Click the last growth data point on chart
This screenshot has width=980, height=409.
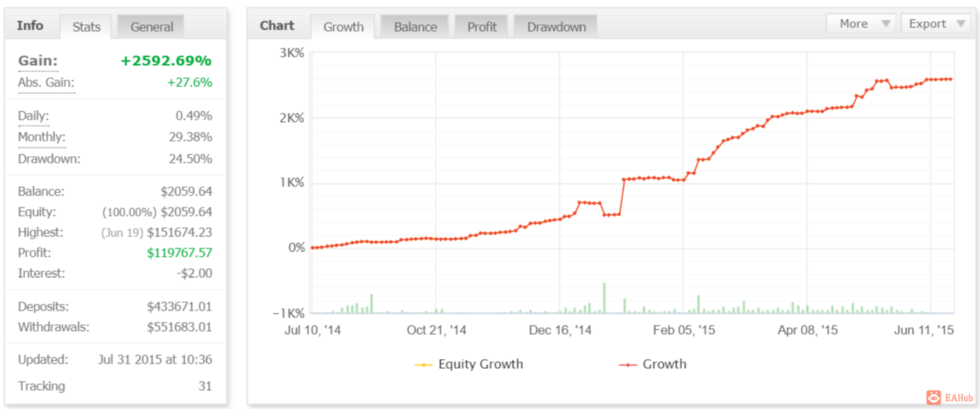coord(950,79)
